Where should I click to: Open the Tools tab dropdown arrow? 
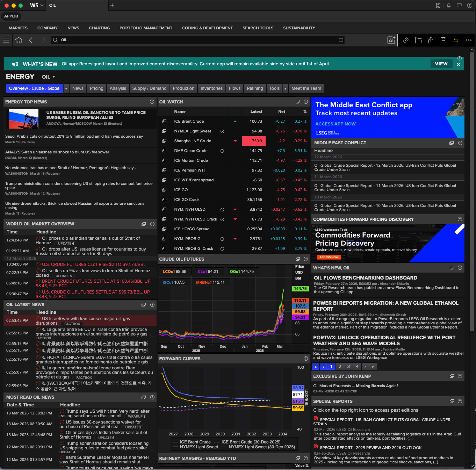coord(286,88)
